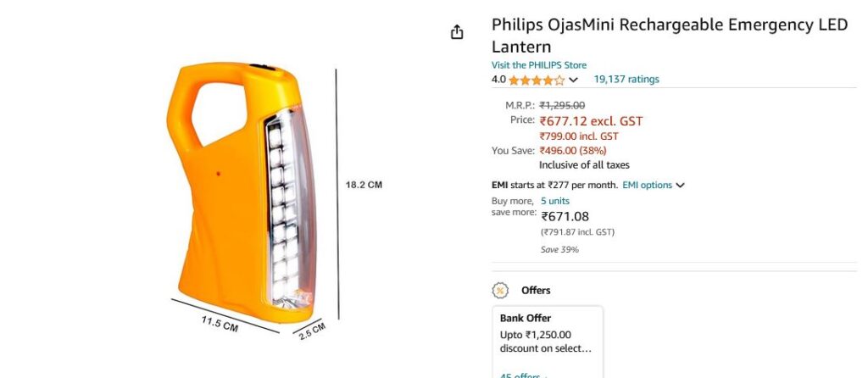Select the 5 units bulk-buy link
868x378 pixels.
tap(554, 201)
